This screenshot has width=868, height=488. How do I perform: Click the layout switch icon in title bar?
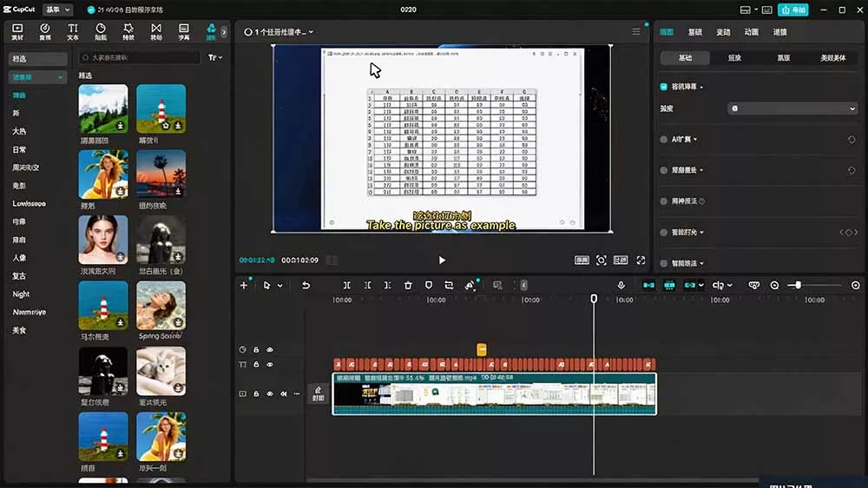pyautogui.click(x=745, y=10)
